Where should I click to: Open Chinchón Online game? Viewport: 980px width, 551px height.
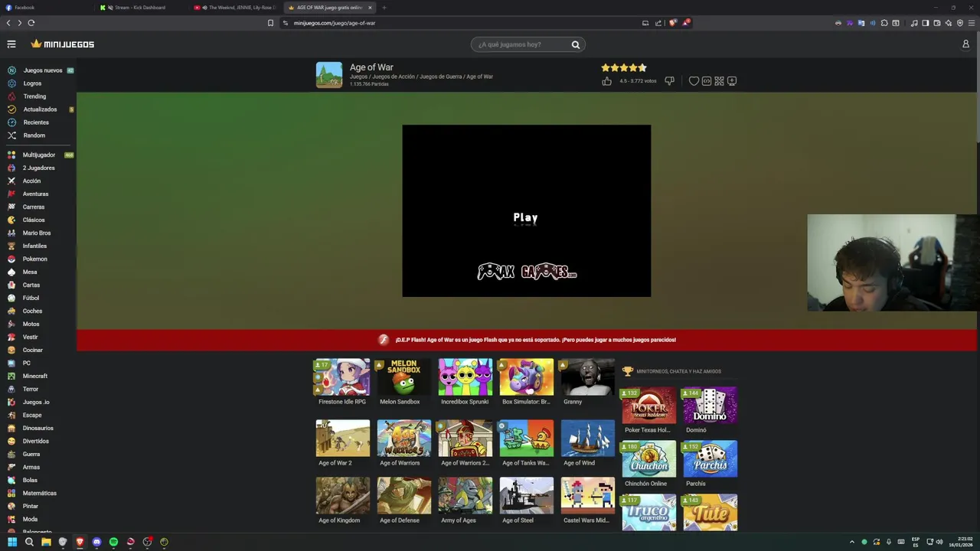(x=648, y=459)
